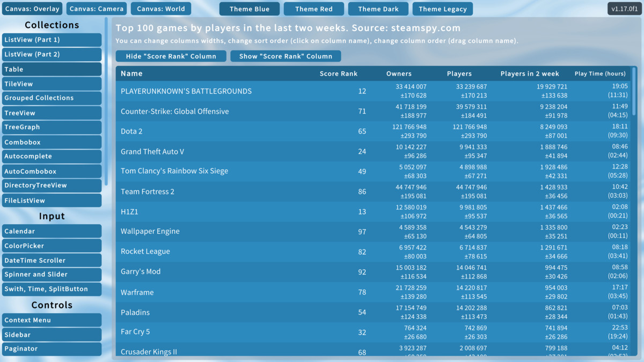The image size is (644, 362).
Task: Open the Sidebar controls demo
Action: coord(52,335)
